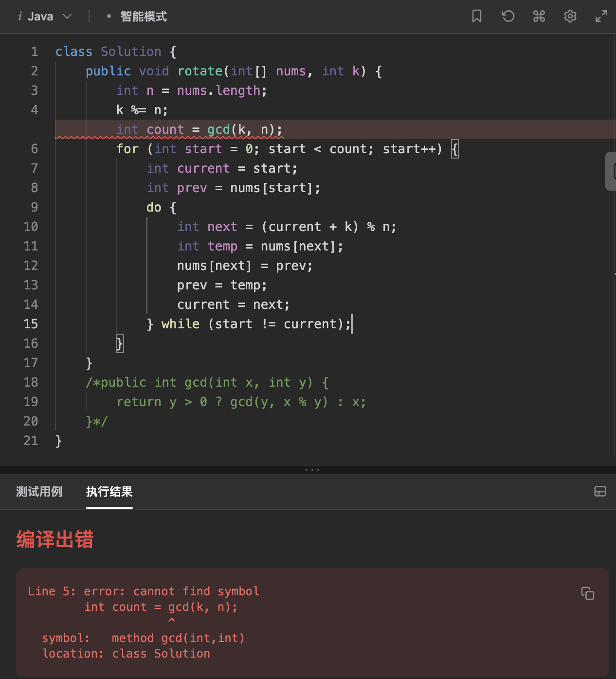Click the info icon before the Java label
This screenshot has height=679, width=616.
click(19, 16)
